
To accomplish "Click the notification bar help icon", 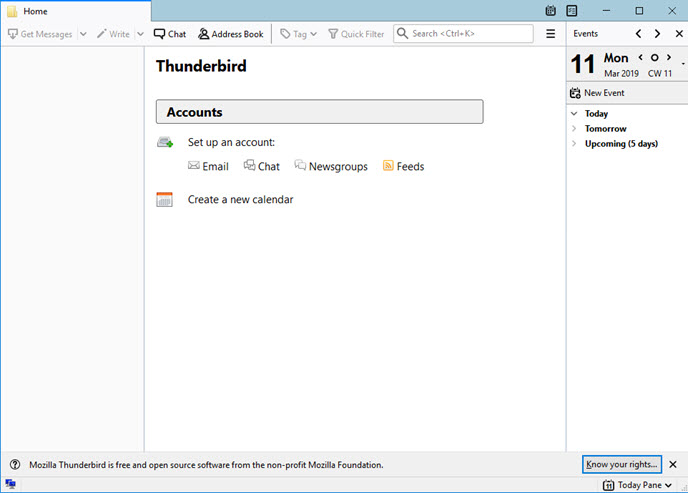I will pyautogui.click(x=15, y=464).
